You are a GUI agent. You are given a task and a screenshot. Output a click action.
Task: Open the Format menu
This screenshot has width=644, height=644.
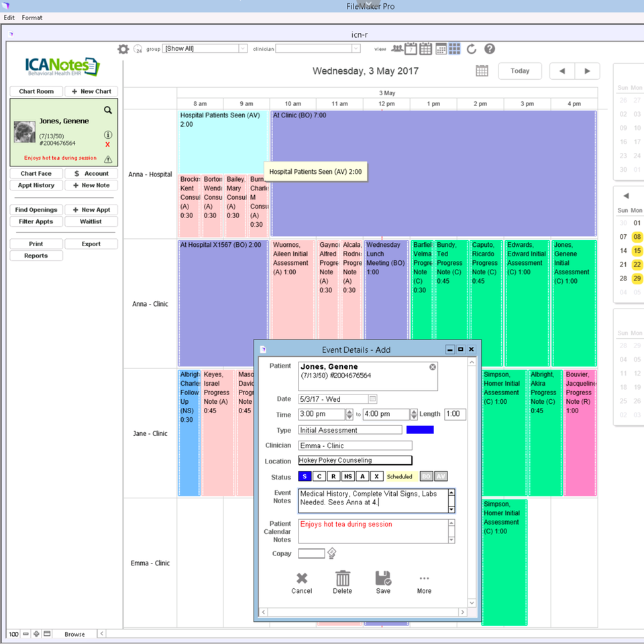(32, 17)
